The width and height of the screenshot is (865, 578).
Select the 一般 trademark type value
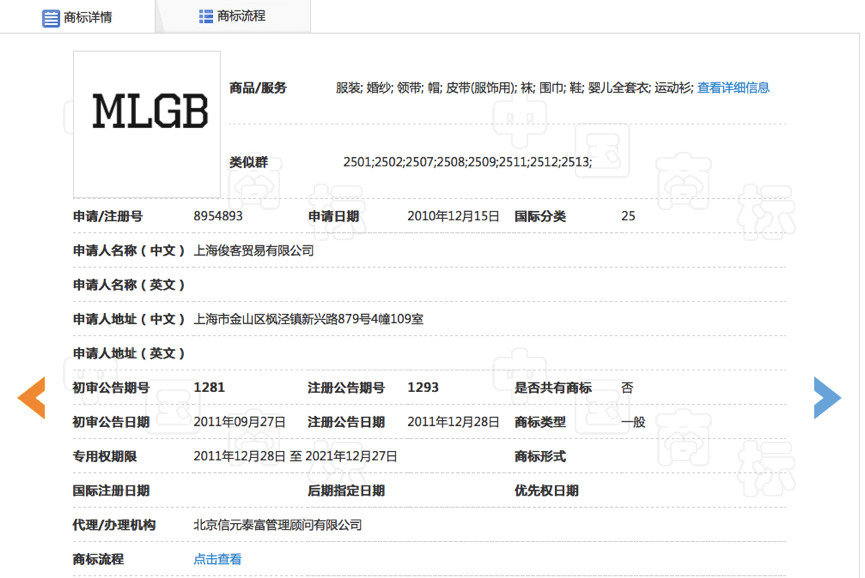tap(633, 422)
